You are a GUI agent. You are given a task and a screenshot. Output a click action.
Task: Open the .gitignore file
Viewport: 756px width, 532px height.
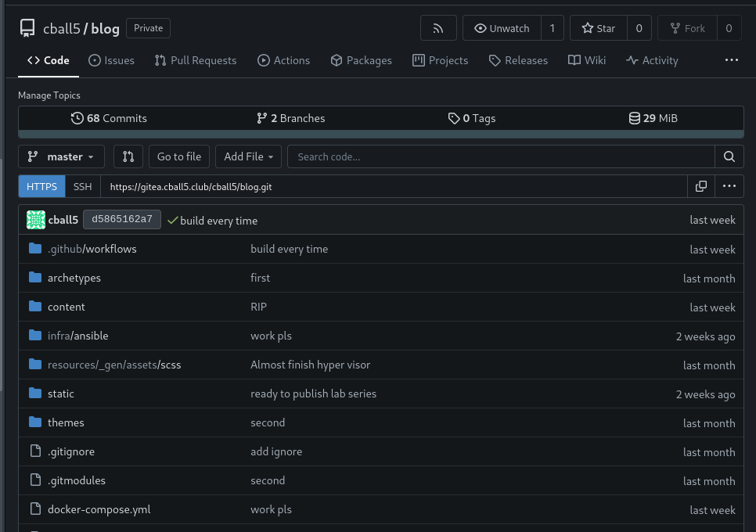coord(71,451)
